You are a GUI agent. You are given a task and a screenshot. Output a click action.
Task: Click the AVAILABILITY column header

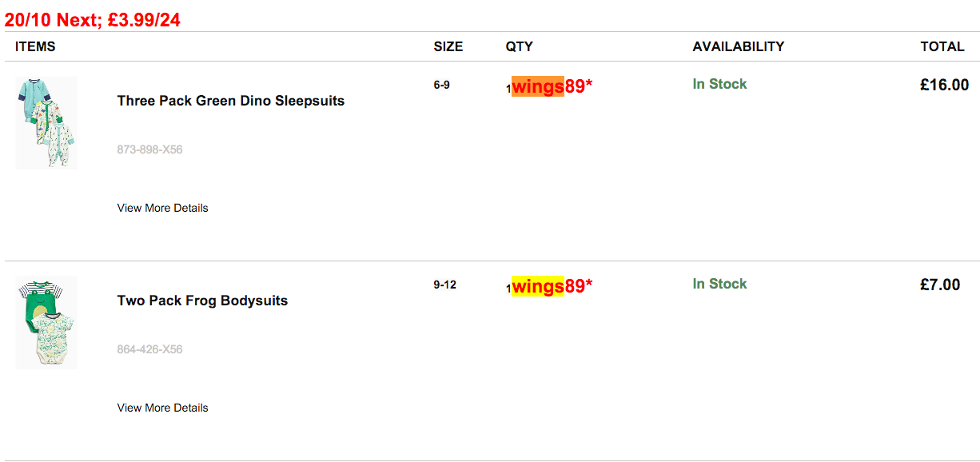pyautogui.click(x=738, y=46)
